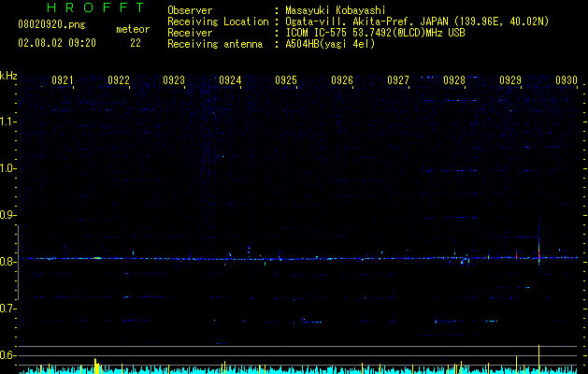This screenshot has height=374, width=588.
Task: Click the 1.0 frequency axis label
Action: (x=7, y=168)
